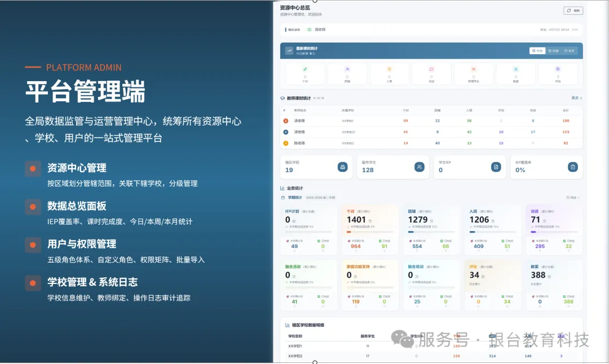Click the 1279 value in the 团辅 card

pos(417,220)
